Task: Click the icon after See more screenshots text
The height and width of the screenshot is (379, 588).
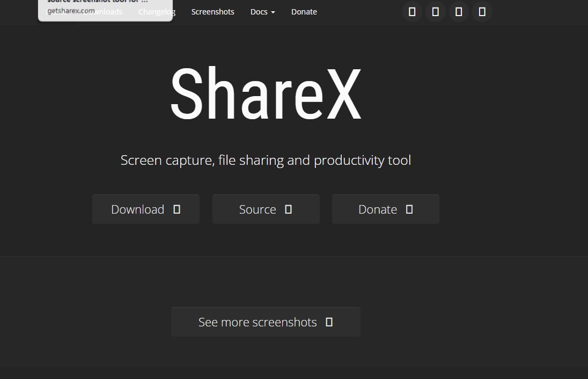Action: 329,322
